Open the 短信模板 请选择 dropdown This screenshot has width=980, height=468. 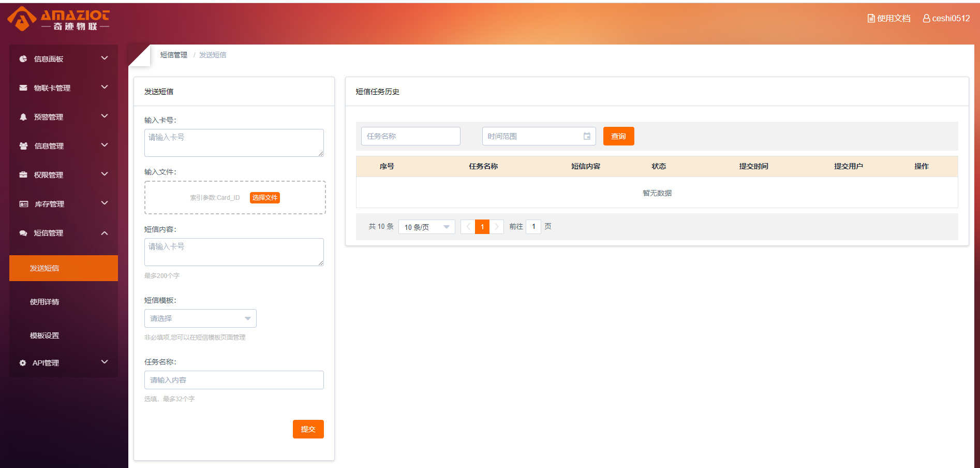[200, 318]
